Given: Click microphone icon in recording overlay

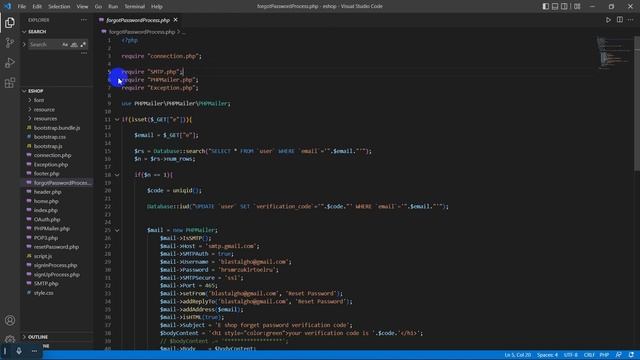Looking at the screenshot, I should (19, 351).
